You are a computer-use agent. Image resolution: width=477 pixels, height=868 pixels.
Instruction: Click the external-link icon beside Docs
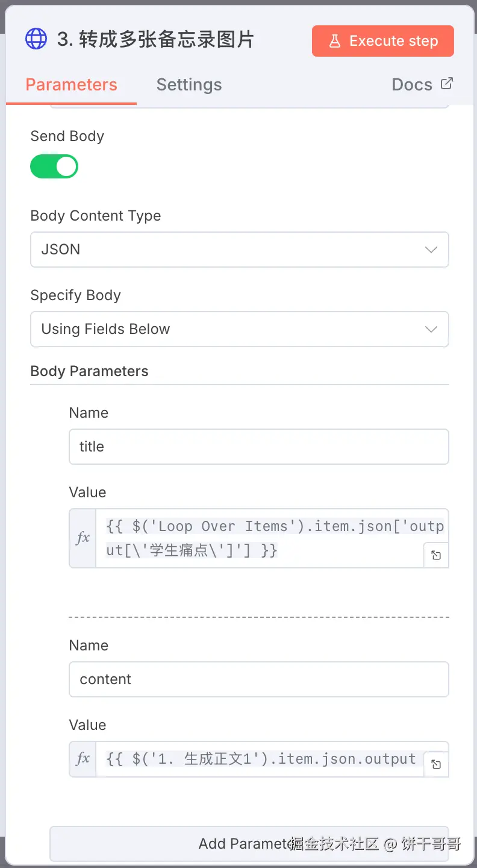446,84
